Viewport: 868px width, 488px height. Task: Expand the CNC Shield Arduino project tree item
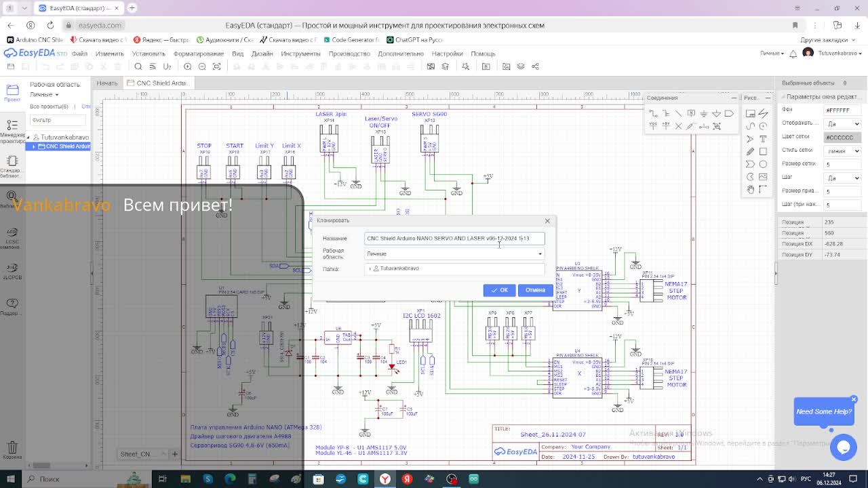(x=34, y=146)
